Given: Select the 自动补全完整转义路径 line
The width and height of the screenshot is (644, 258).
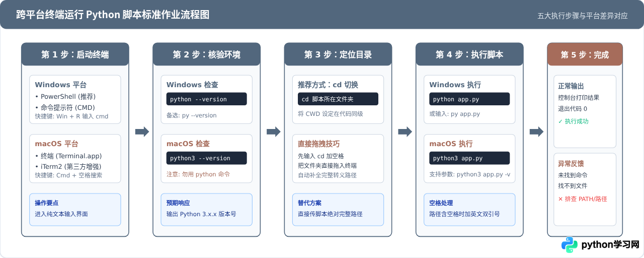Looking at the screenshot, I should (328, 176).
